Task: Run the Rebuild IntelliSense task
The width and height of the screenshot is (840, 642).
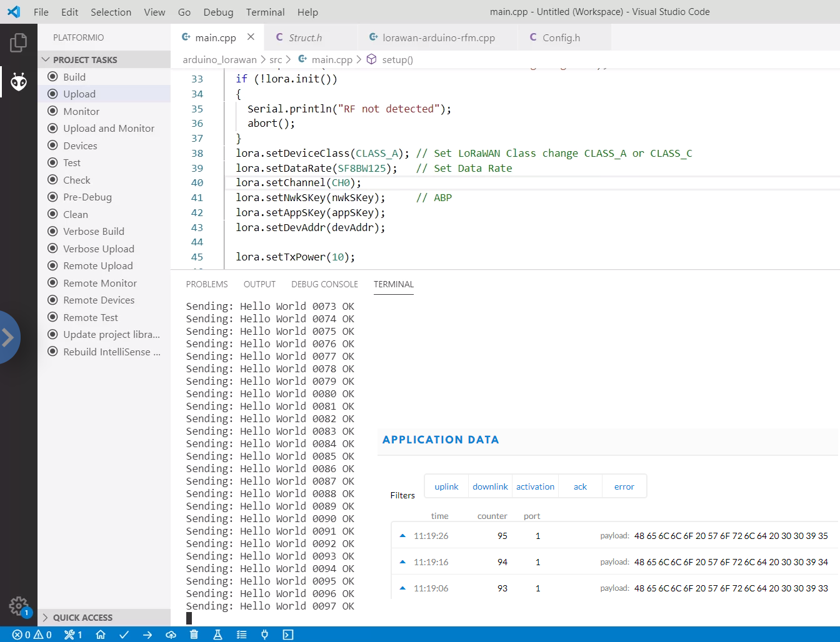Action: coord(104,352)
